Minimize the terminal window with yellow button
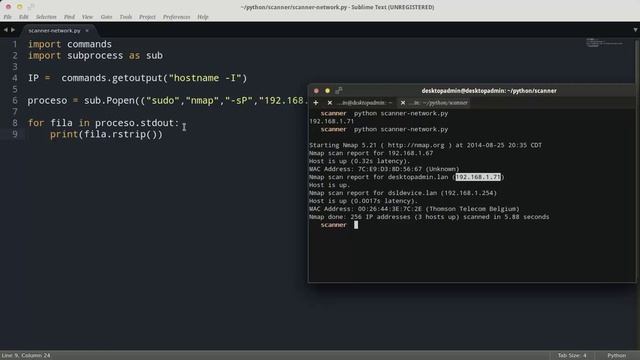640x360 pixels. point(327,91)
